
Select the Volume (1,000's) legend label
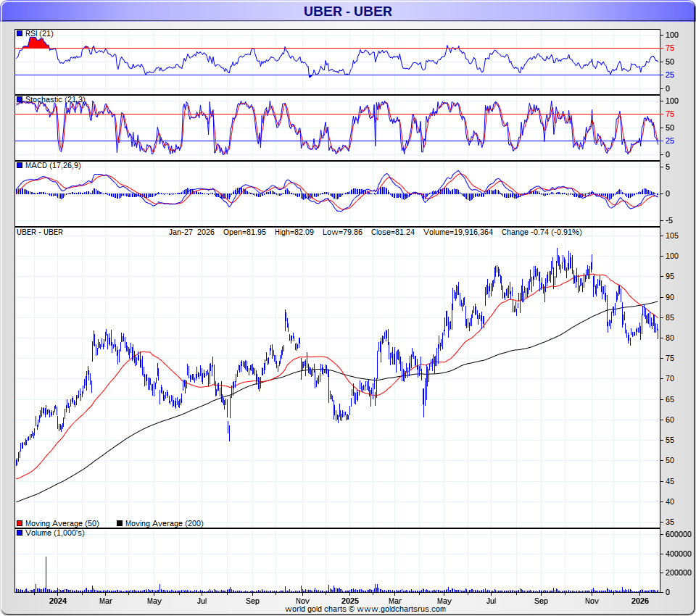[54, 533]
